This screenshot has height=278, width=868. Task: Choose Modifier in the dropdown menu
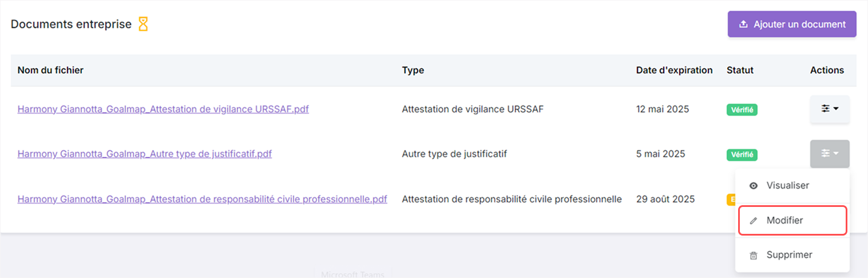792,221
